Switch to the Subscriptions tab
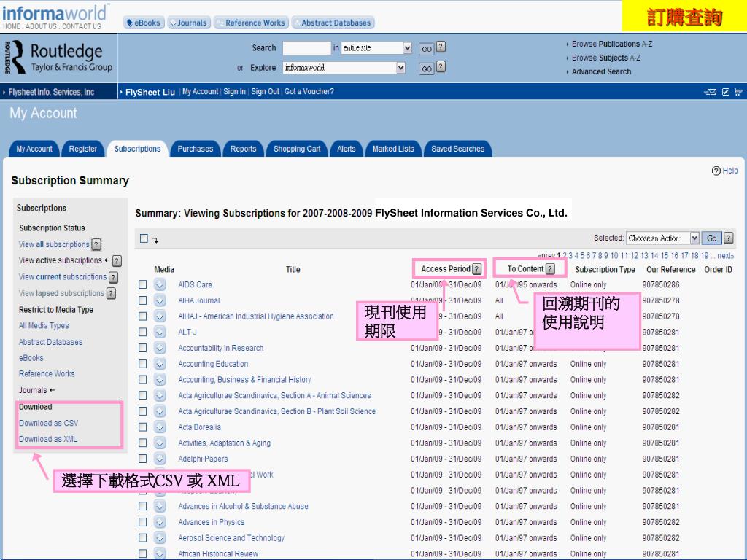 tap(137, 149)
